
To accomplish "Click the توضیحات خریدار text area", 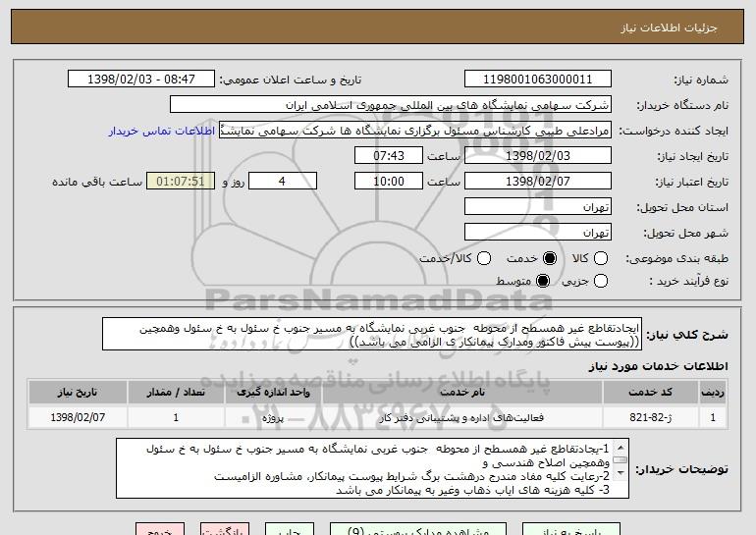I will tap(372, 468).
